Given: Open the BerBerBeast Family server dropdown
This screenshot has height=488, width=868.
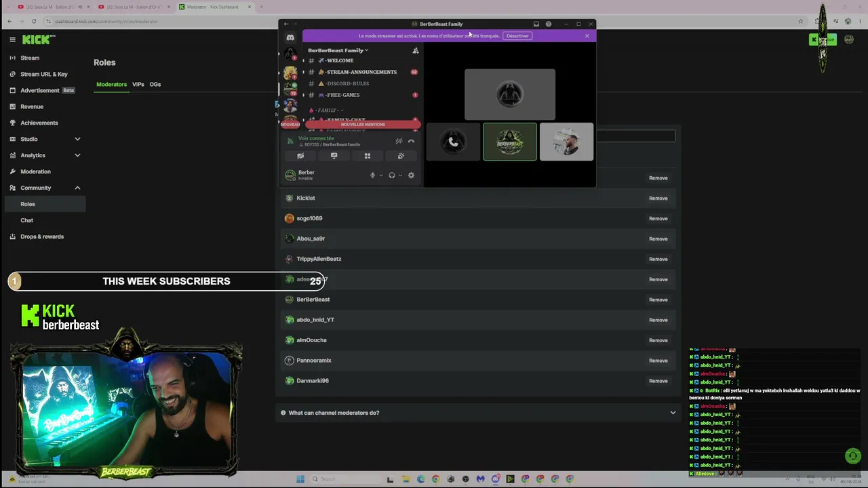Looking at the screenshot, I should click(x=338, y=50).
